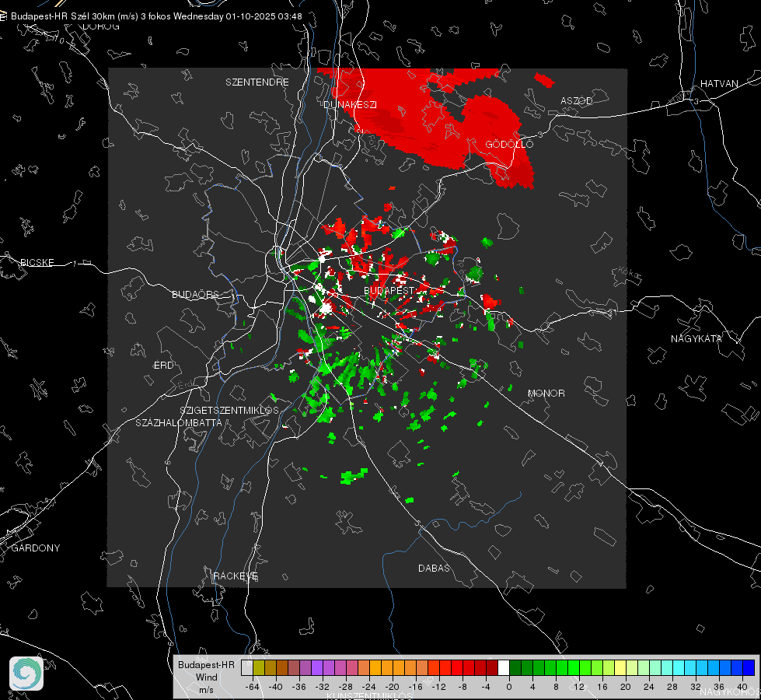Click the -28 legend value
This screenshot has width=761, height=700.
tap(346, 687)
